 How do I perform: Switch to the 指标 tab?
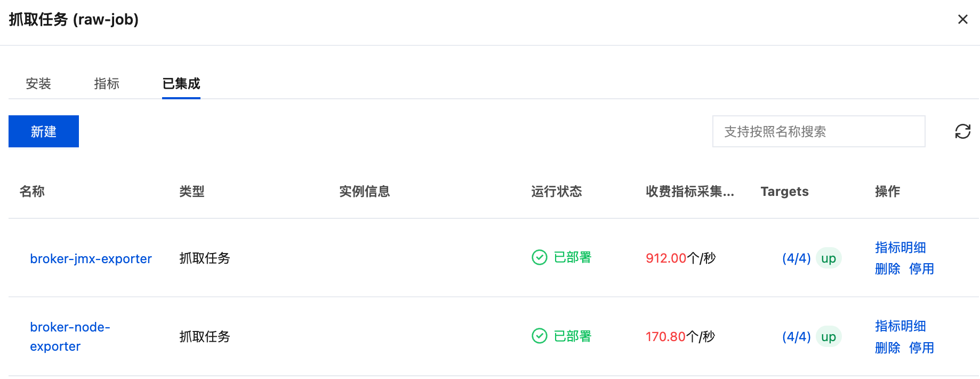[107, 84]
